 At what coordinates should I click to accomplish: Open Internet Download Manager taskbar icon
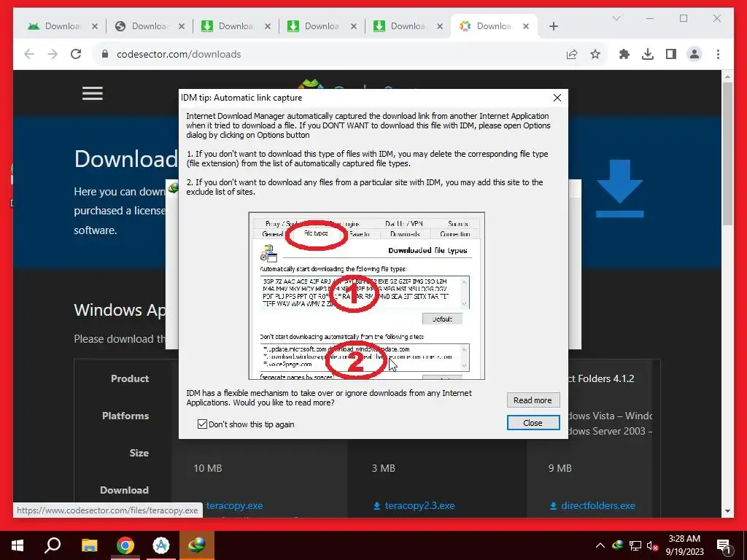coord(197,545)
